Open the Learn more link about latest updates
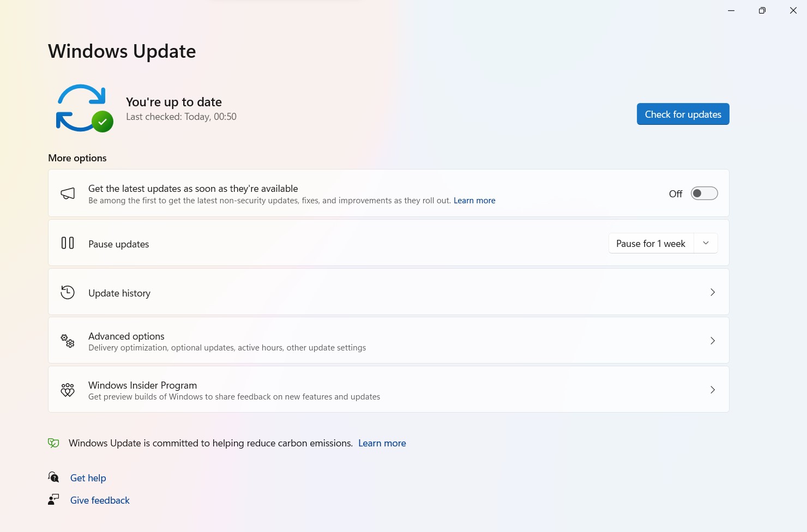Screen dimensions: 807x532 click(474, 200)
